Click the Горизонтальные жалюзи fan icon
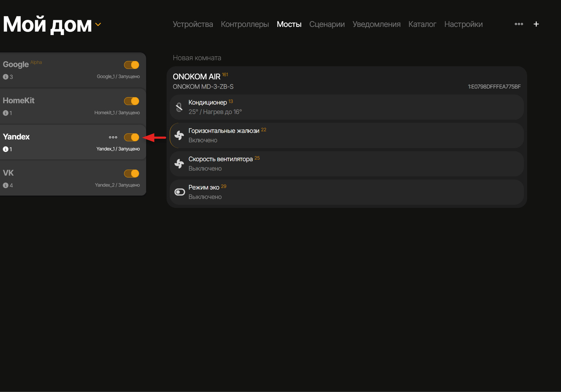Screen dimensions: 561x392 click(x=180, y=135)
